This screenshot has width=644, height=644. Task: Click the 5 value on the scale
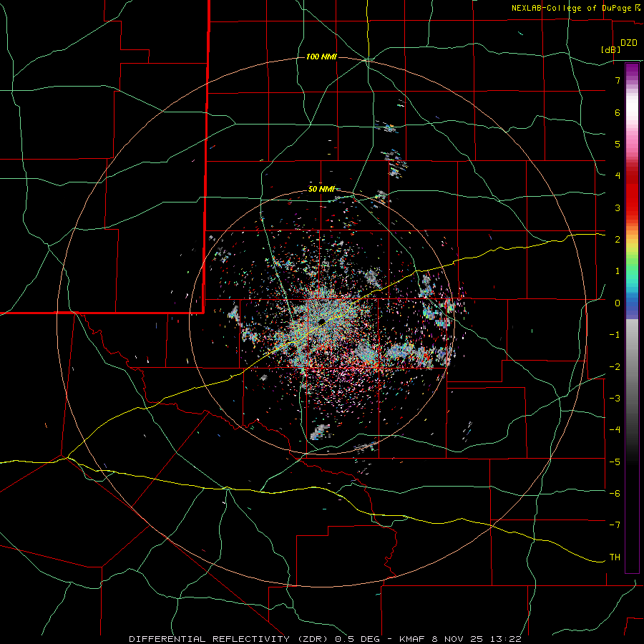(618, 144)
